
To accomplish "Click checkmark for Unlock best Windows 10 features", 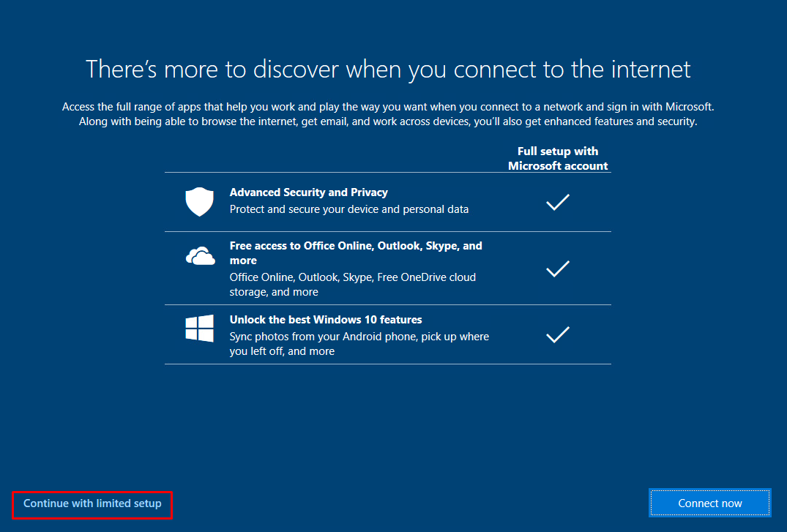I will click(x=558, y=334).
